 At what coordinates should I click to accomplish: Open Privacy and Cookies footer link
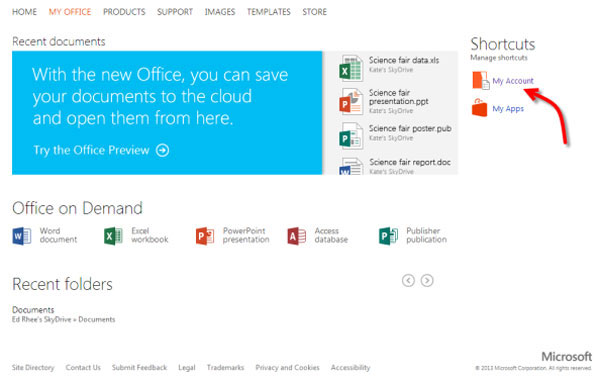287,367
